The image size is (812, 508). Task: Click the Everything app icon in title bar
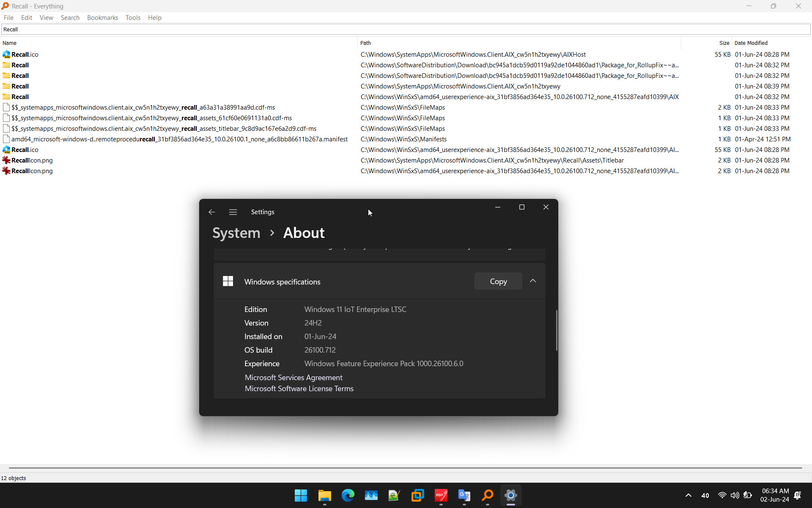coord(5,6)
